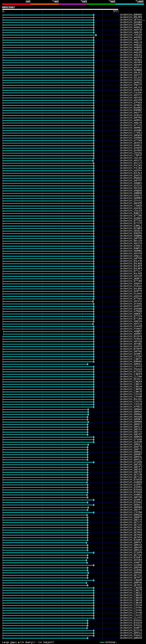Select hit label UniRef100_Q6EYD7
The width and height of the screenshot is (146, 644).
(131, 434)
